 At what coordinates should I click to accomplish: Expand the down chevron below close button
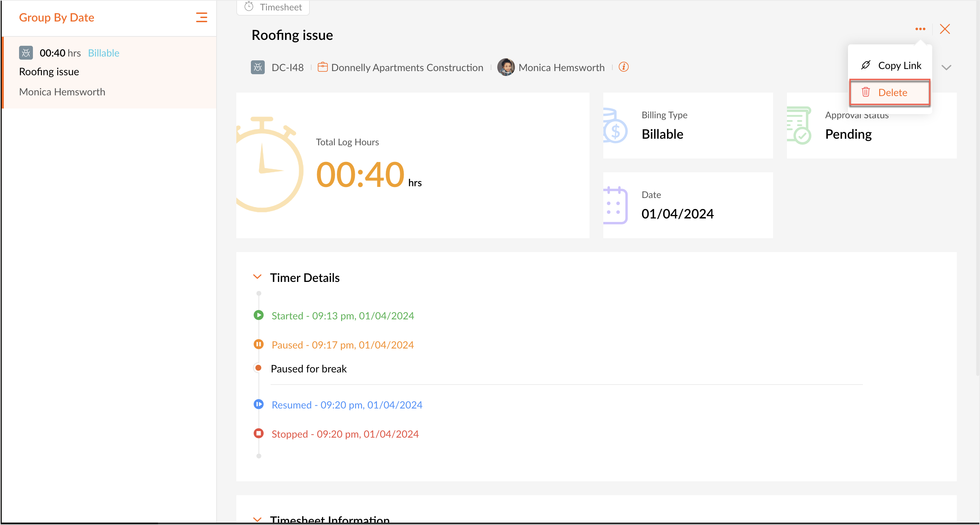coord(946,68)
